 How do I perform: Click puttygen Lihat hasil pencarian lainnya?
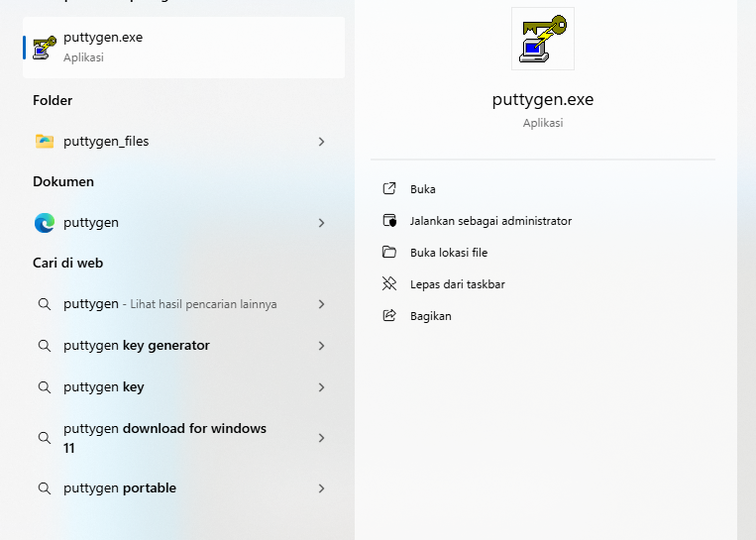(x=169, y=304)
